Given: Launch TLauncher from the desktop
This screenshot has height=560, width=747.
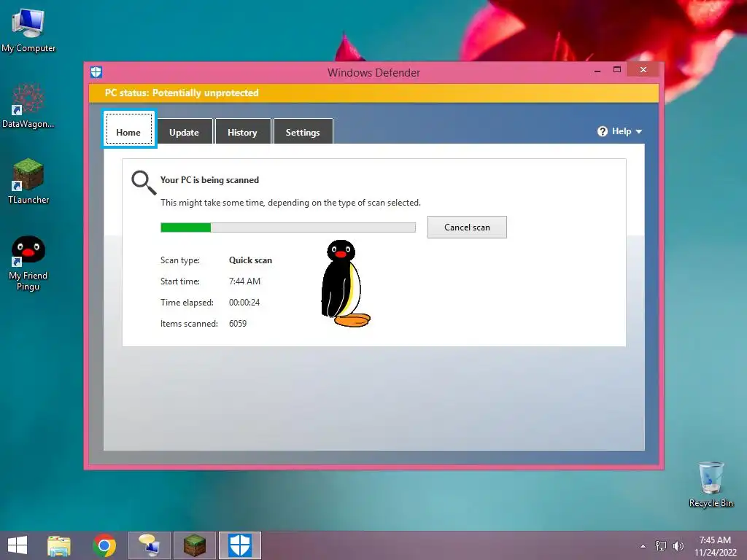Looking at the screenshot, I should pyautogui.click(x=28, y=181).
